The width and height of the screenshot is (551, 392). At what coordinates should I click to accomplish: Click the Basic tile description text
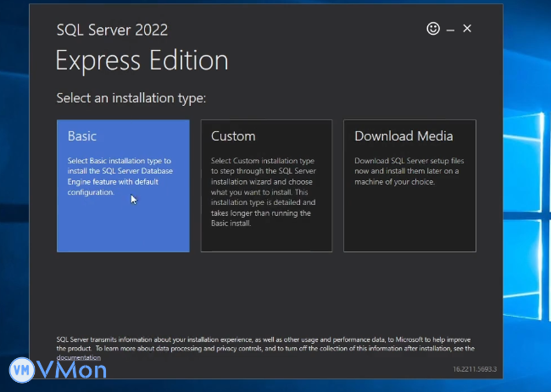pyautogui.click(x=120, y=176)
